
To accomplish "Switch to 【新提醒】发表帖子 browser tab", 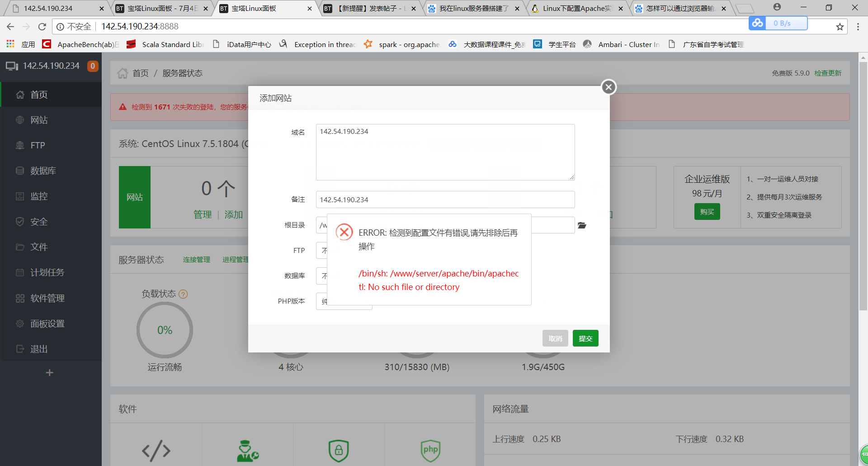I will 371,8.
